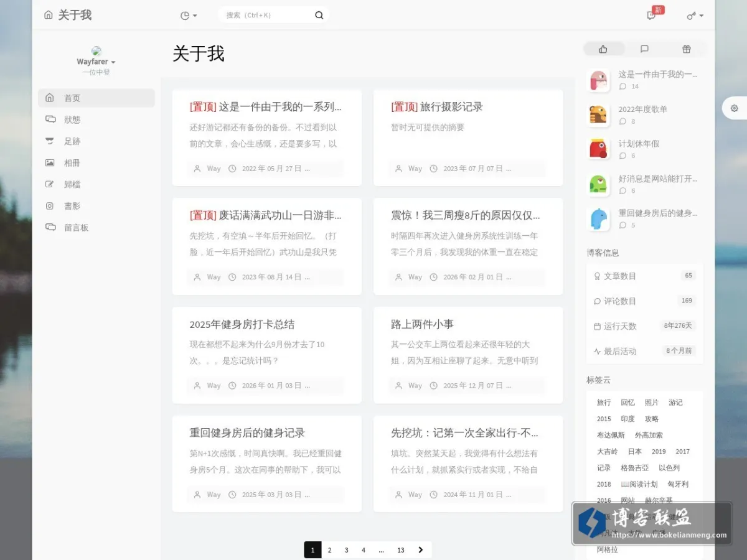Viewport: 747px width, 560px height.
Task: Go to 首页 in sidebar
Action: point(96,98)
